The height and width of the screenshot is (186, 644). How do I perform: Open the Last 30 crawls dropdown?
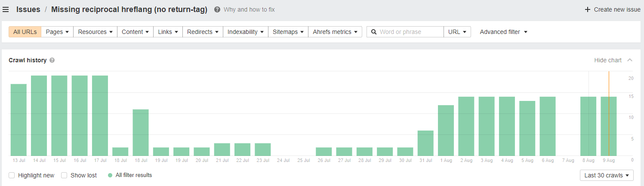(x=607, y=175)
